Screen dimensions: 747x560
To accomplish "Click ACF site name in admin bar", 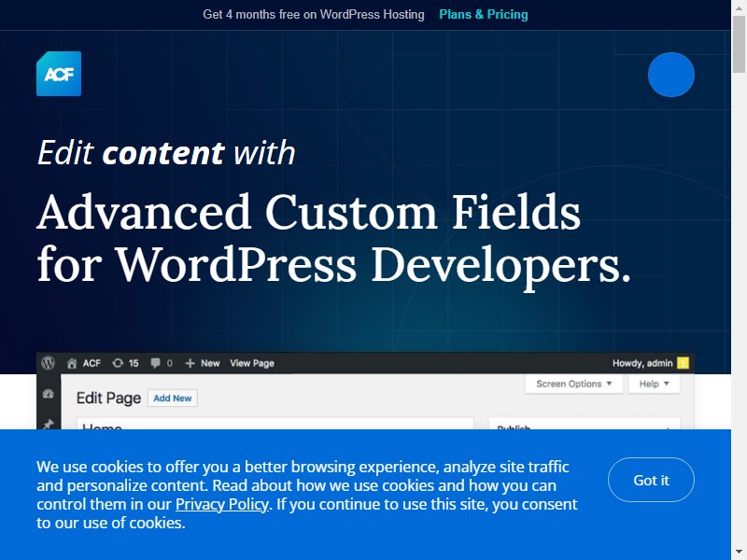I will coord(92,363).
